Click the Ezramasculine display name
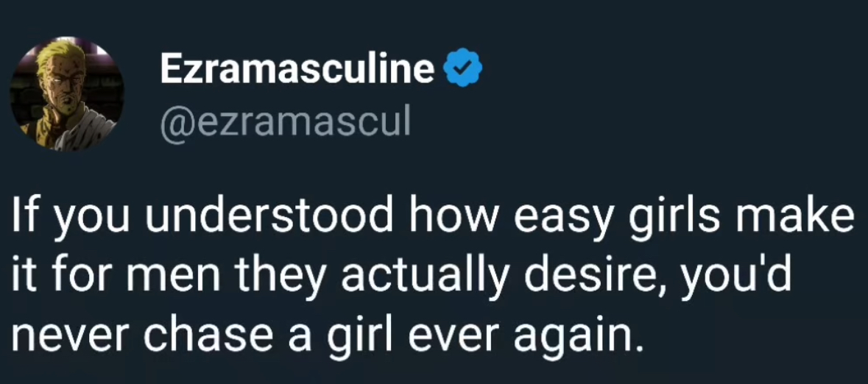Screen dimensions: 868x384 tap(297, 70)
